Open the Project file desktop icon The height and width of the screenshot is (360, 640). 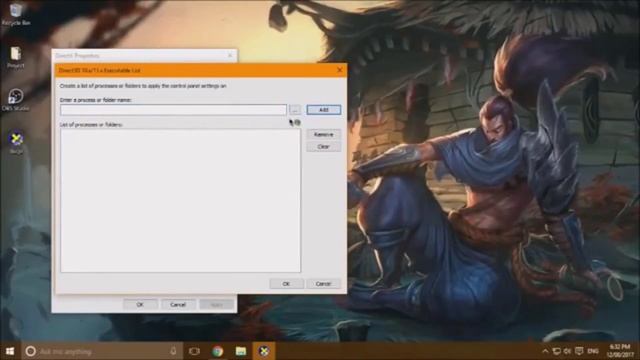16,57
